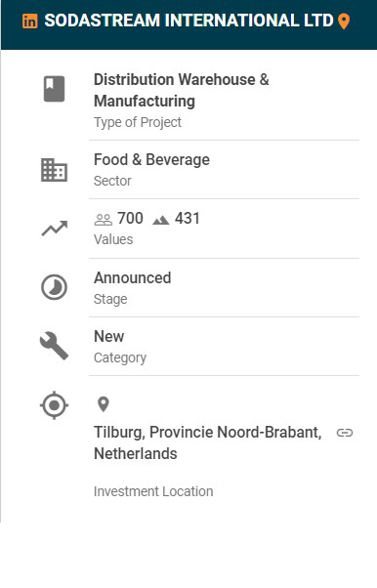Click the wrench Category icon

pos(54,346)
